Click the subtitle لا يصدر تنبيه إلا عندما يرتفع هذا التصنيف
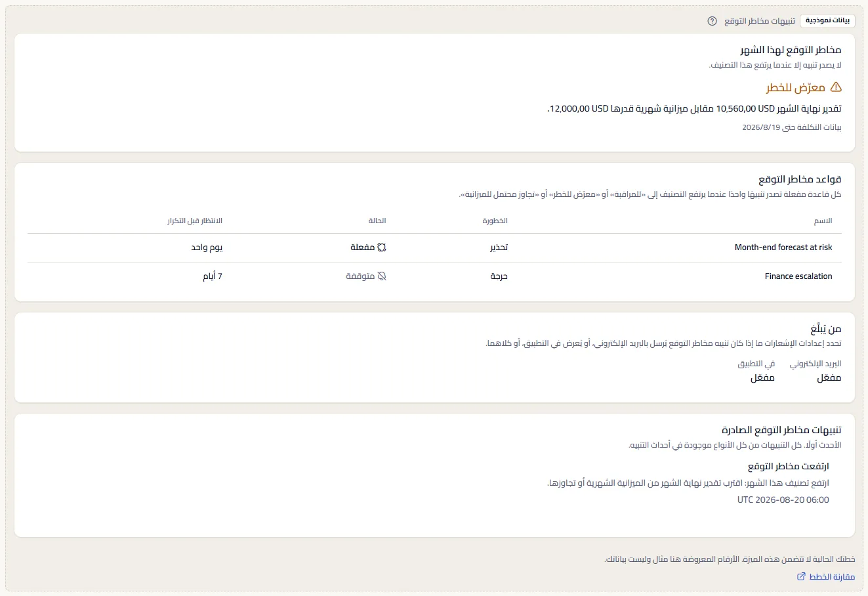This screenshot has height=596, width=868. point(775,65)
